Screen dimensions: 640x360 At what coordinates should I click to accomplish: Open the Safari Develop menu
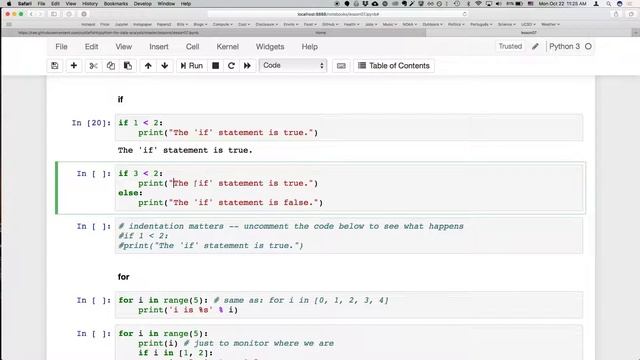point(142,4)
